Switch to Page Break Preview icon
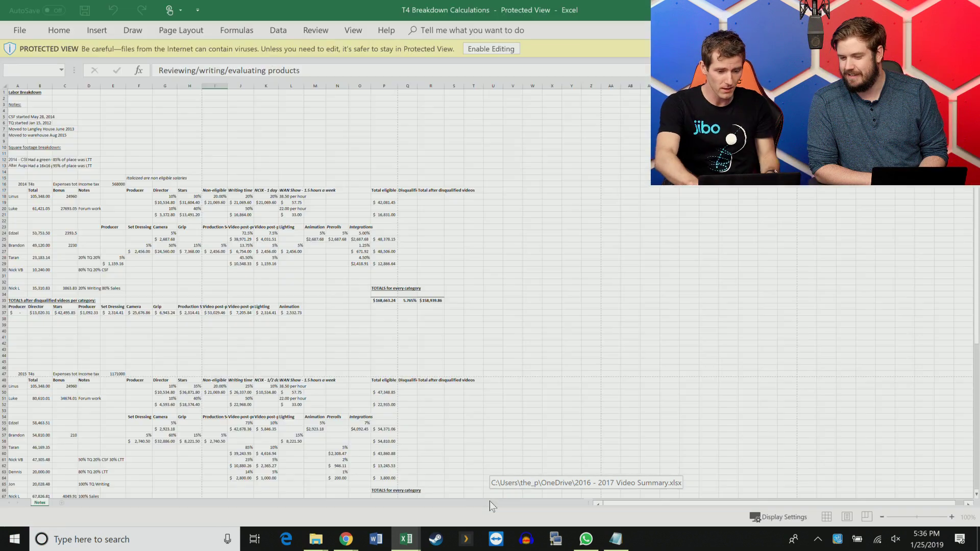 867,517
